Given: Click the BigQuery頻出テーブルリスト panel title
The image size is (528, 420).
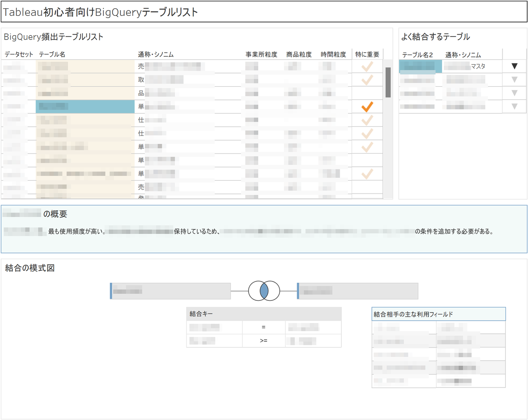Looking at the screenshot, I should point(54,37).
